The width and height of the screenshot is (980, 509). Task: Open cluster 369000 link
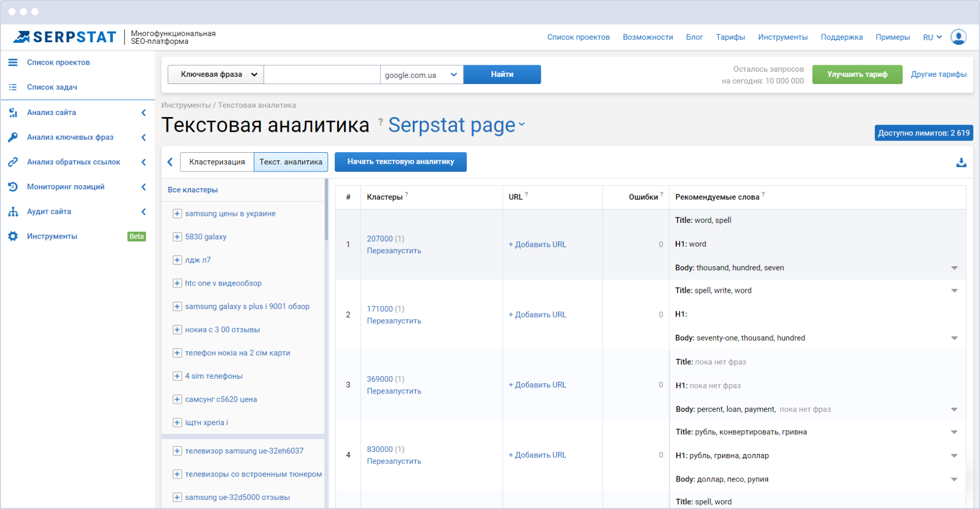380,379
